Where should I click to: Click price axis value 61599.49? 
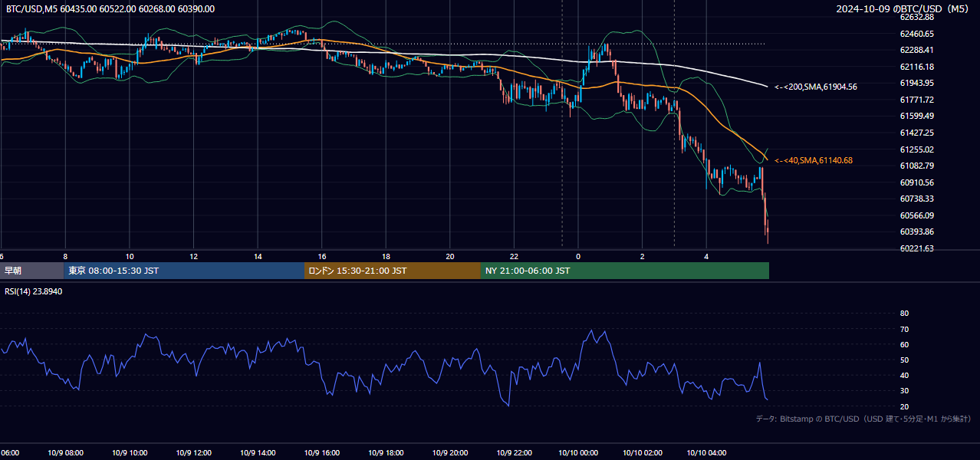coord(916,116)
